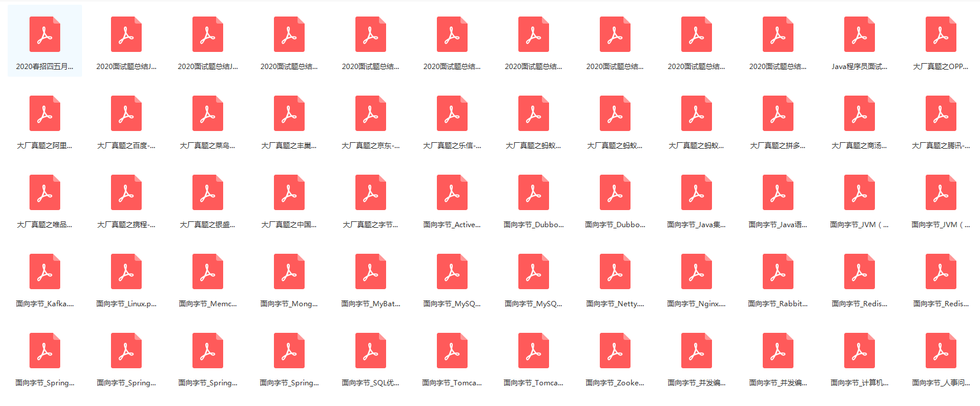This screenshot has width=980, height=406.
Task: Click the 大厂真题之商汤 PDF icon
Action: 860,113
